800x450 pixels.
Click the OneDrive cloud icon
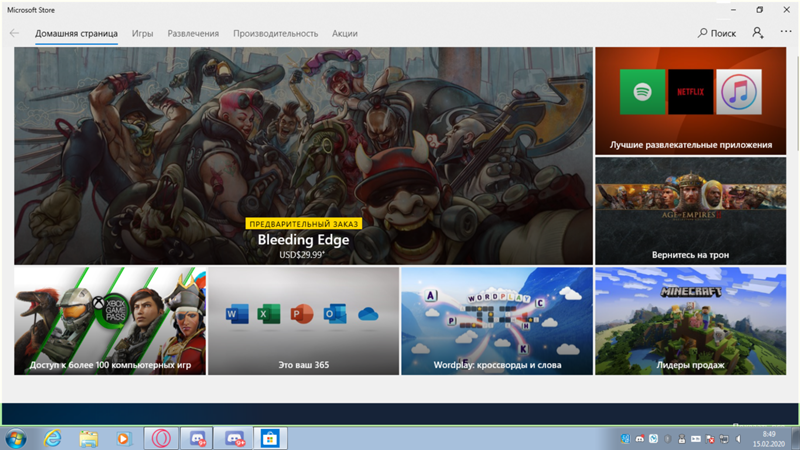tap(368, 314)
